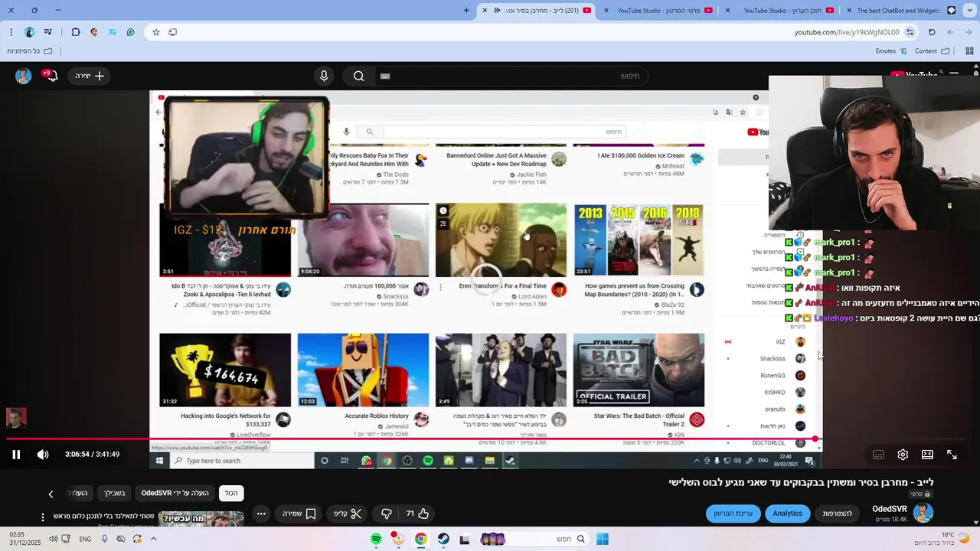This screenshot has width=980, height=551.
Task: Advance filter chips with the chevron arrow
Action: click(x=51, y=494)
